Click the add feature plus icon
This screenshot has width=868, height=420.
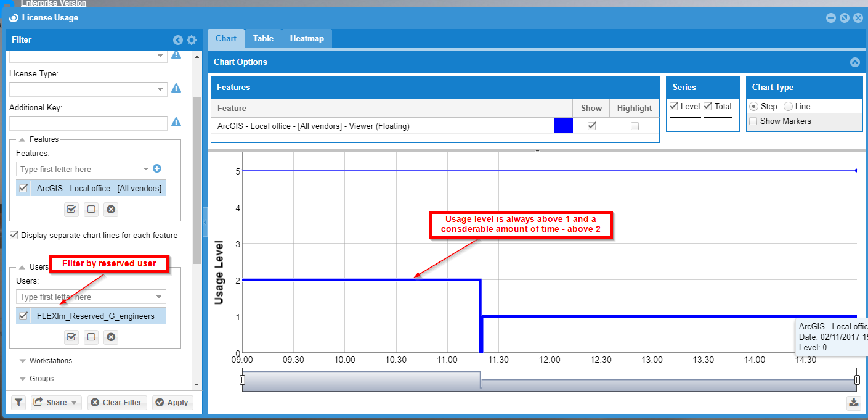click(x=156, y=168)
